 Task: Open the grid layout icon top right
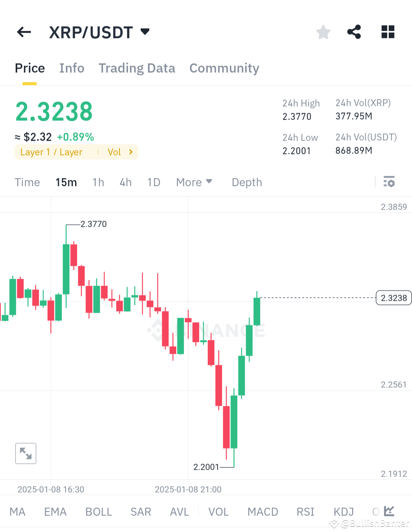[x=388, y=32]
